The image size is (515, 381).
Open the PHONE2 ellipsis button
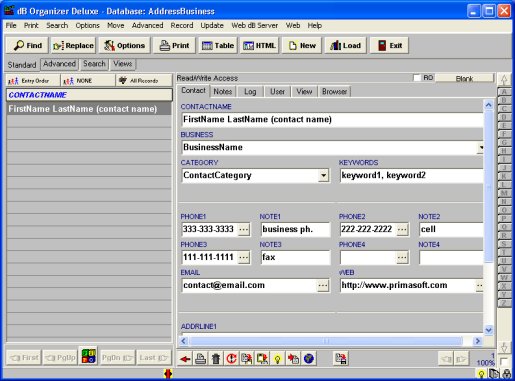point(402,229)
